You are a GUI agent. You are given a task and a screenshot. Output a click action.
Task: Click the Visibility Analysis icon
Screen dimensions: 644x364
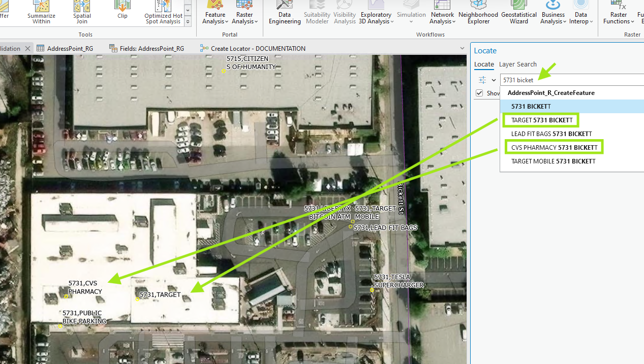pos(345,12)
